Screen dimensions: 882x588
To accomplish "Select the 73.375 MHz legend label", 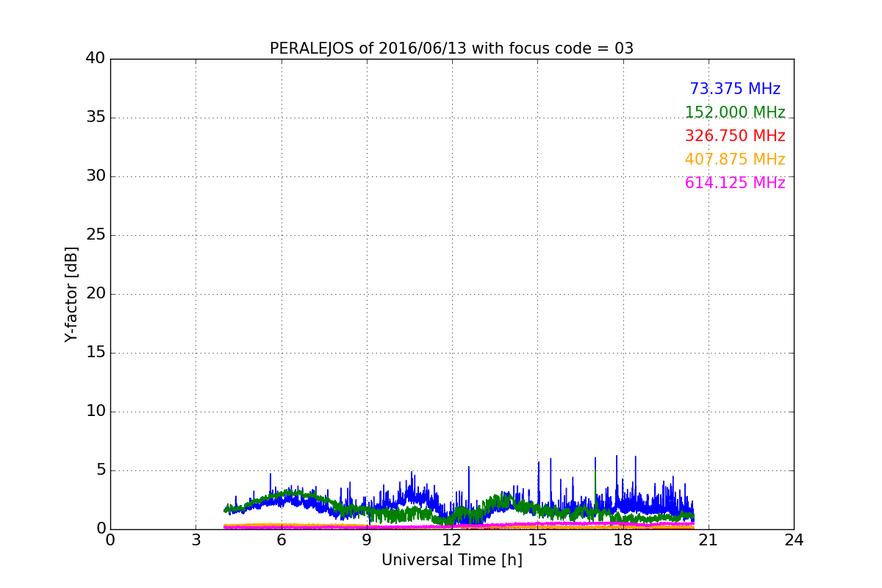I will (x=735, y=89).
